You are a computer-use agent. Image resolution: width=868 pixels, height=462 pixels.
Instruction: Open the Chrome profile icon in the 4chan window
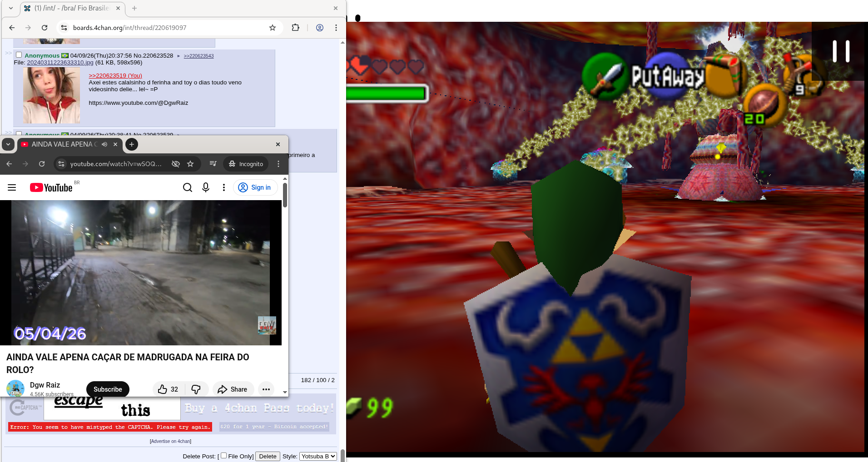tap(320, 28)
